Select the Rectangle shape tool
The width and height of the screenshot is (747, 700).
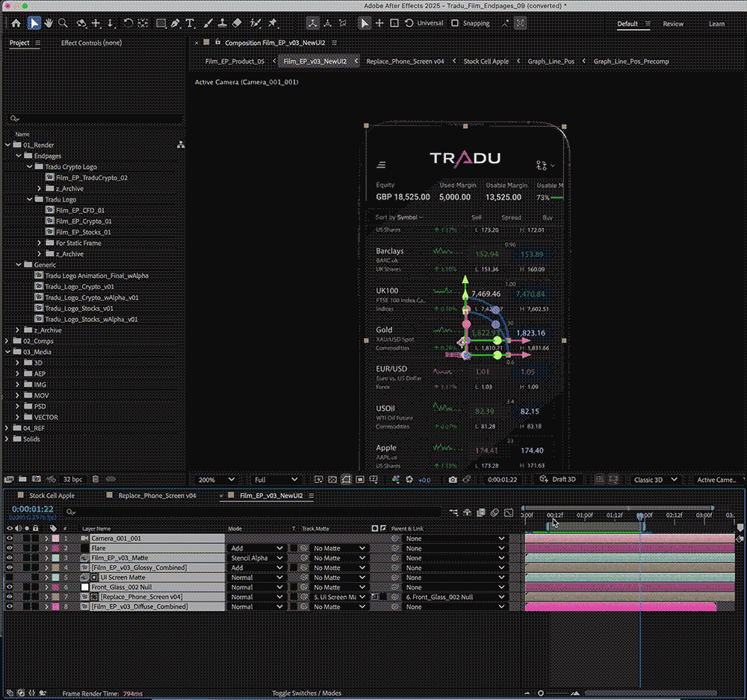pos(161,23)
